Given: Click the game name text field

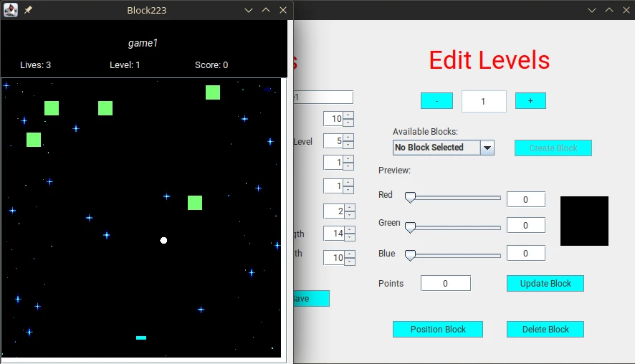Looking at the screenshot, I should tap(323, 97).
